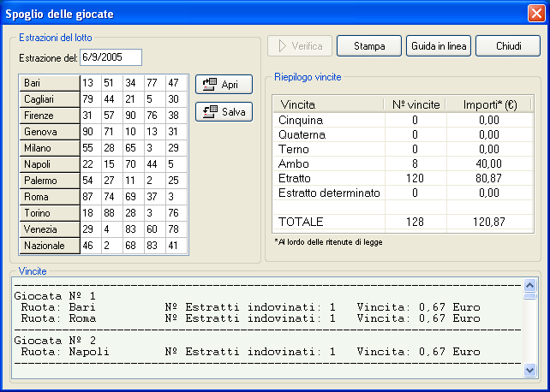Click cell 13 in Bari first column

coord(91,83)
